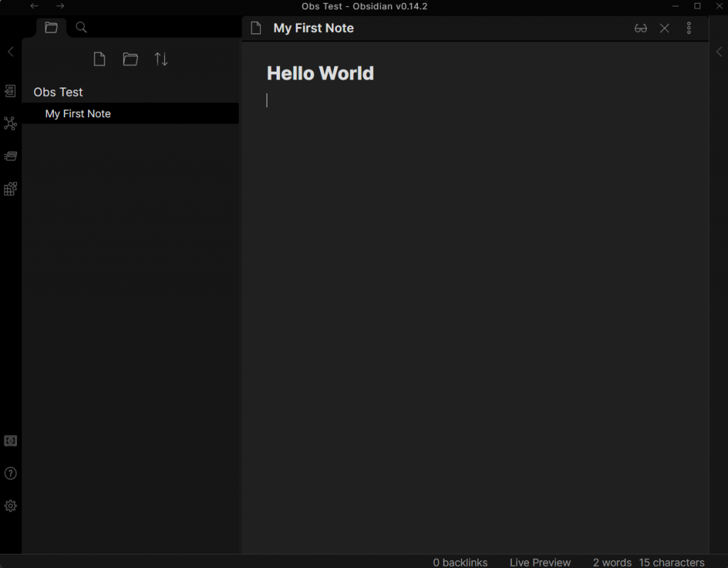Open the three-dot more options menu
Viewport: 728px width, 568px height.
click(688, 28)
